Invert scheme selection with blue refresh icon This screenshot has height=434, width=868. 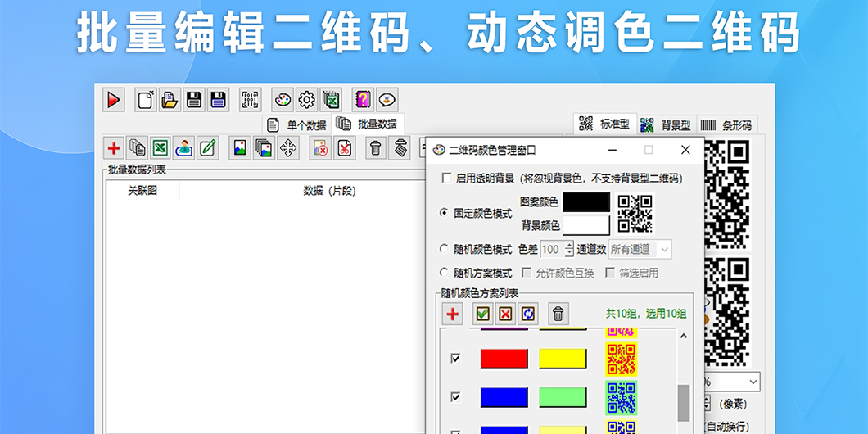tap(528, 314)
